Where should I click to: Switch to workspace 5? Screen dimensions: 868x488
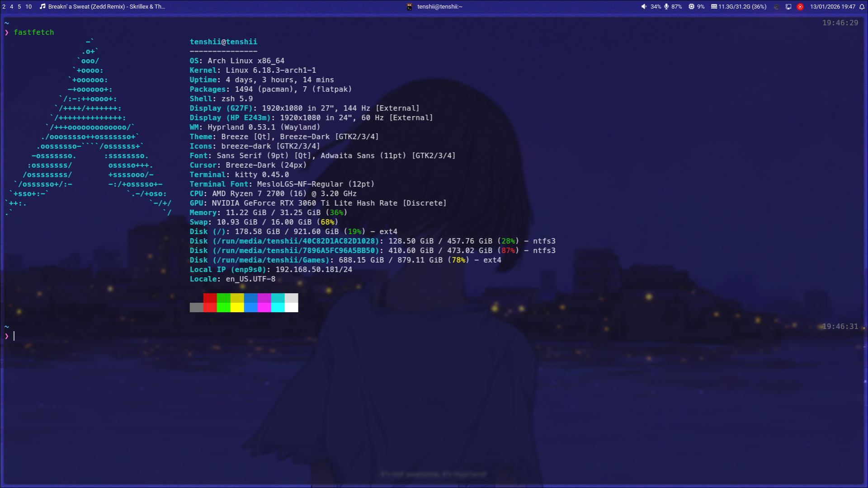tap(19, 7)
